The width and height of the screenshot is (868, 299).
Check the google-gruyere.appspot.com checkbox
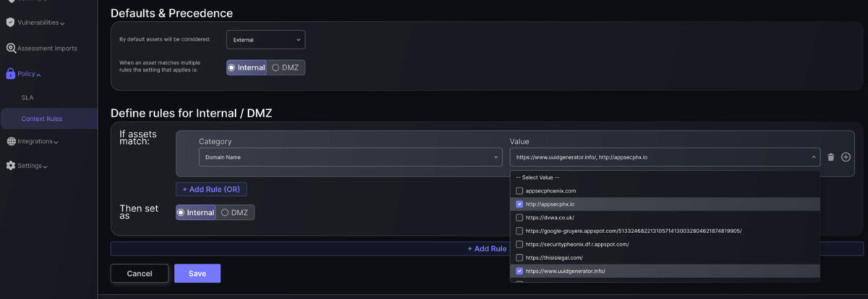point(519,231)
